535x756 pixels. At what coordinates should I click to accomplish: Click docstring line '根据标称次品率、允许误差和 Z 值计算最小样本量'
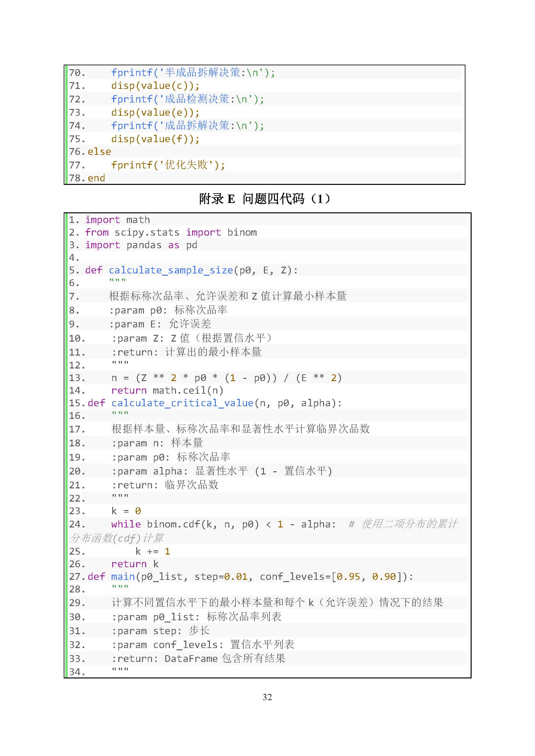click(x=228, y=296)
